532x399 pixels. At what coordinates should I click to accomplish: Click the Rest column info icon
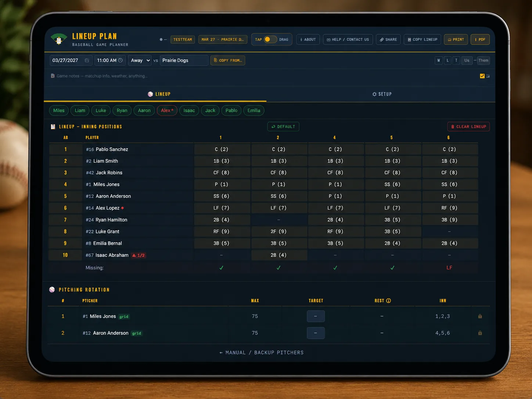point(389,301)
